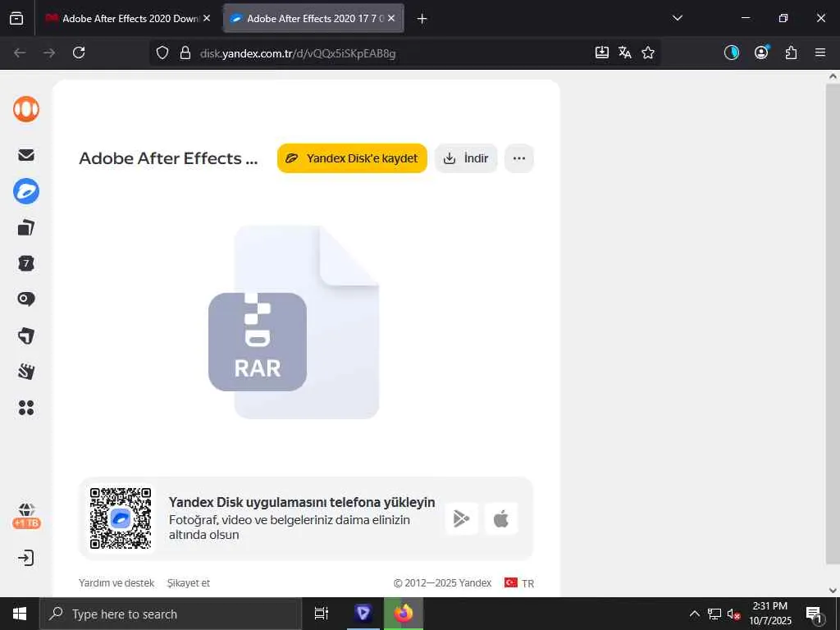This screenshot has height=630, width=840.
Task: Open the Yandex 360 logo icon
Action: 26,109
